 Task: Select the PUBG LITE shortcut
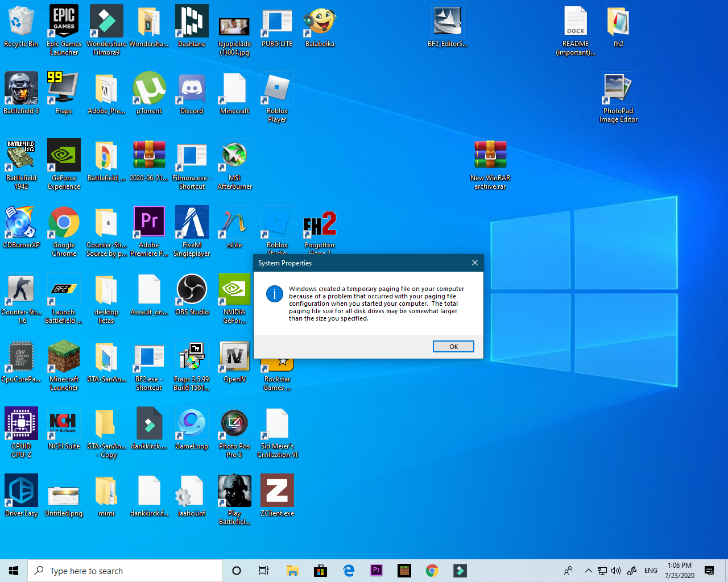click(277, 27)
